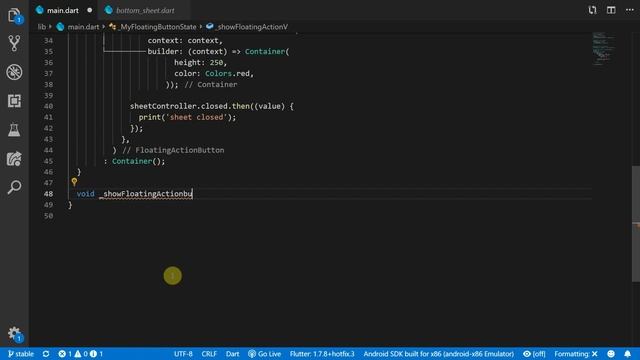Open the notifications bell

click(628, 354)
